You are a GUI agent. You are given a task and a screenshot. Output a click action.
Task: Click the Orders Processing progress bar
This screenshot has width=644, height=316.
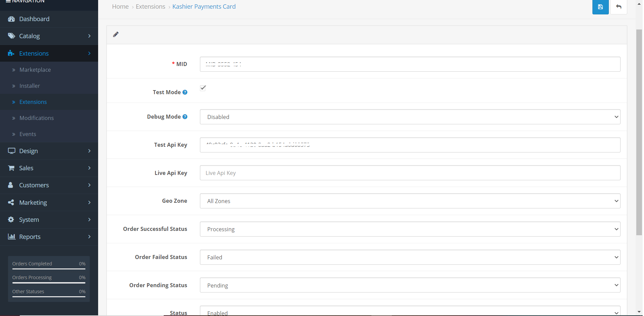click(x=49, y=283)
